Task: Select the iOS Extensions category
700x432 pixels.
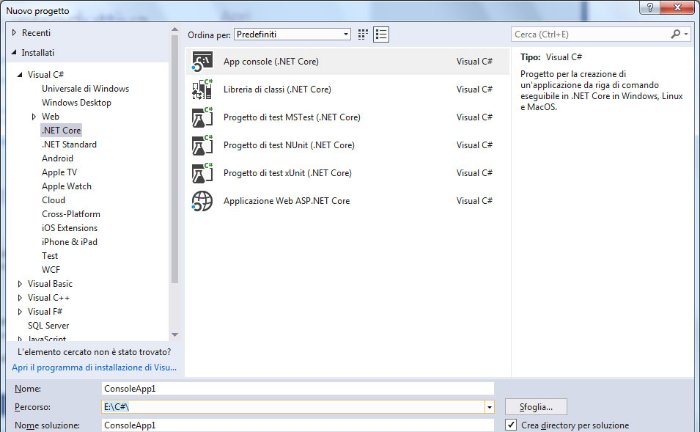Action: [x=70, y=228]
